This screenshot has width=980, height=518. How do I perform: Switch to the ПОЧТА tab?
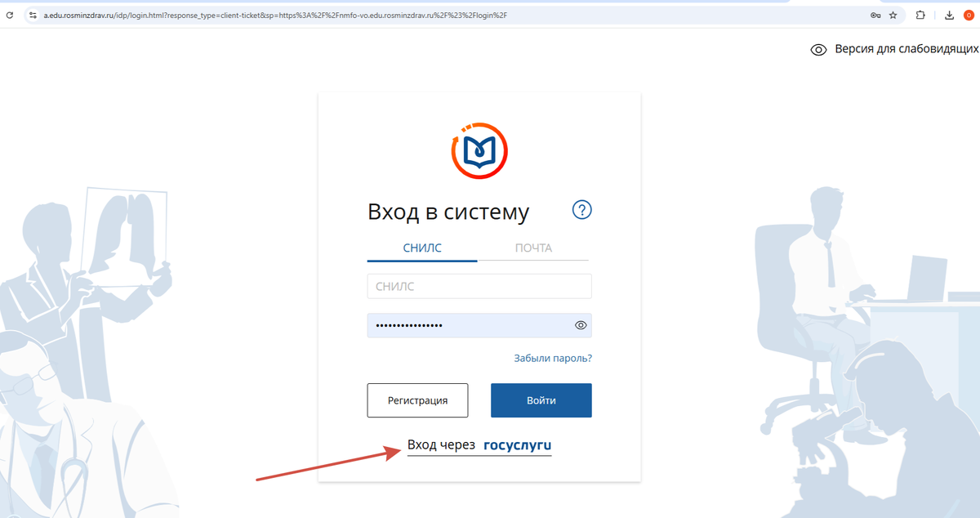(x=533, y=248)
